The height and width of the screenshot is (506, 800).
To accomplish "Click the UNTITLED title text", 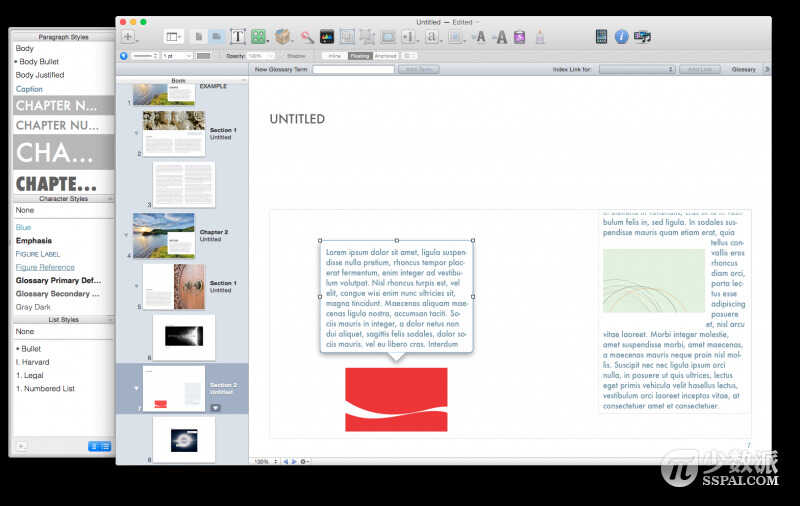I will pyautogui.click(x=297, y=119).
